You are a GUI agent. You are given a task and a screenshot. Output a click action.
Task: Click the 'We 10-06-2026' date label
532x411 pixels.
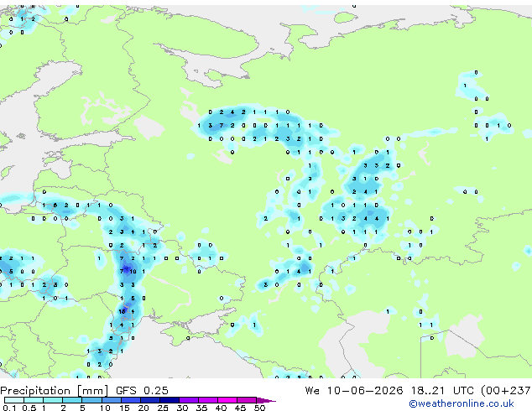[354, 391]
